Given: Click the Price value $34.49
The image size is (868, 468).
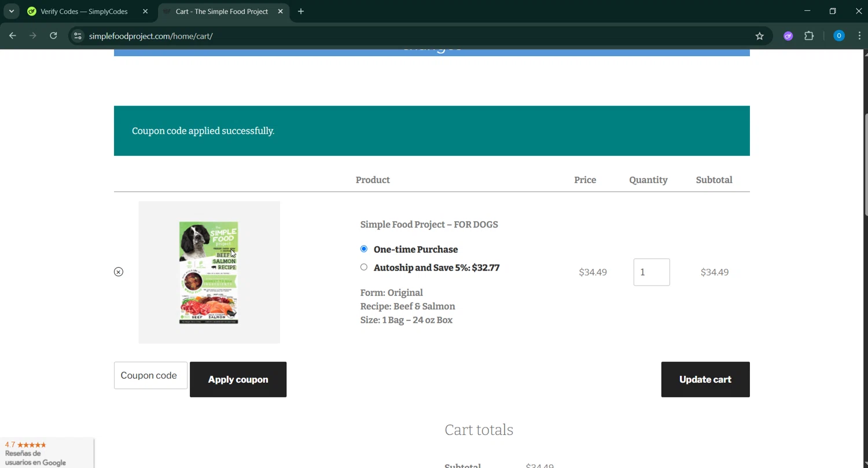Looking at the screenshot, I should [x=593, y=272].
